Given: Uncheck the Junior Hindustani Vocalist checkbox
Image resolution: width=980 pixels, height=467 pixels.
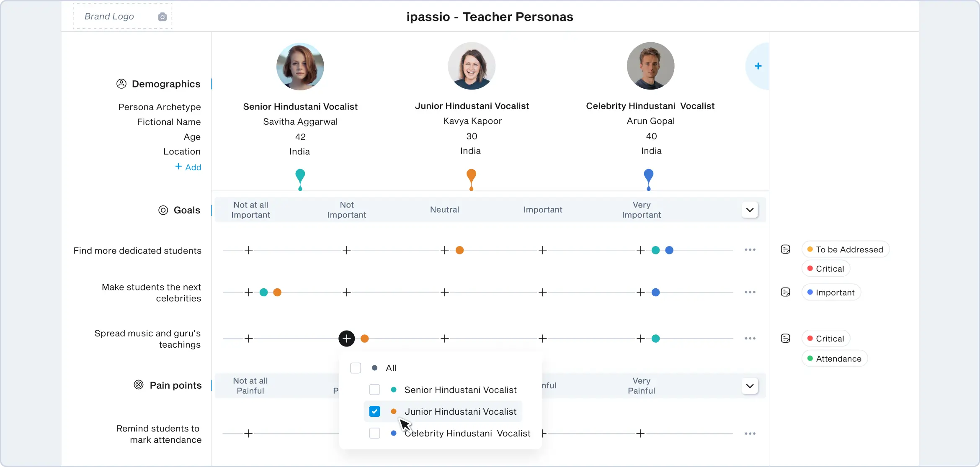Looking at the screenshot, I should [374, 411].
